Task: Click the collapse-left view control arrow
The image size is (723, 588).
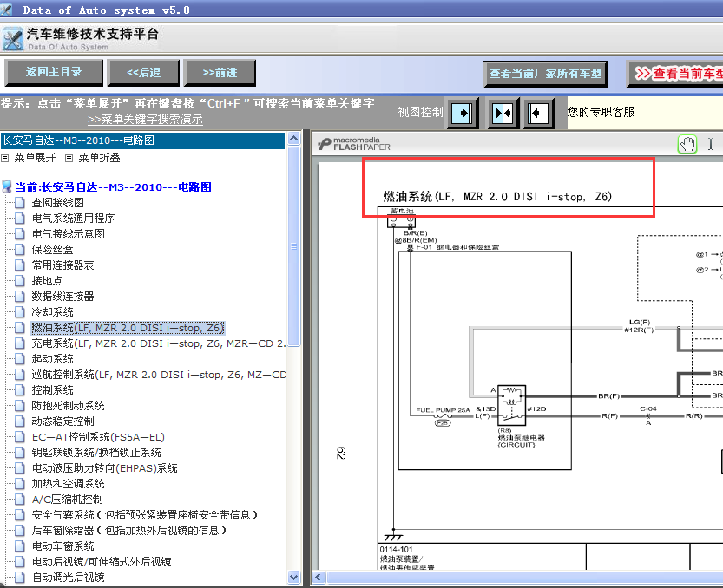Action: point(538,113)
